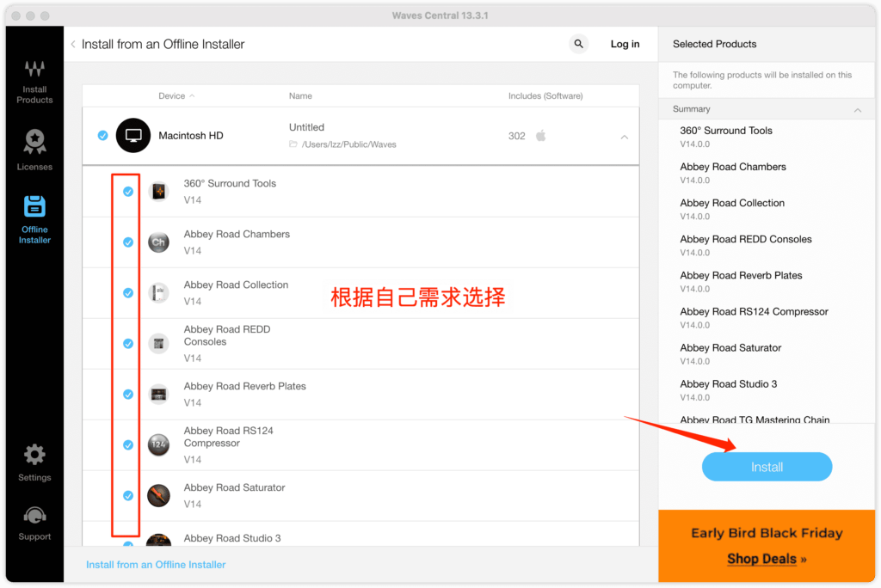Click the Install from an Offline Installer footer link
881x588 pixels.
pyautogui.click(x=156, y=565)
